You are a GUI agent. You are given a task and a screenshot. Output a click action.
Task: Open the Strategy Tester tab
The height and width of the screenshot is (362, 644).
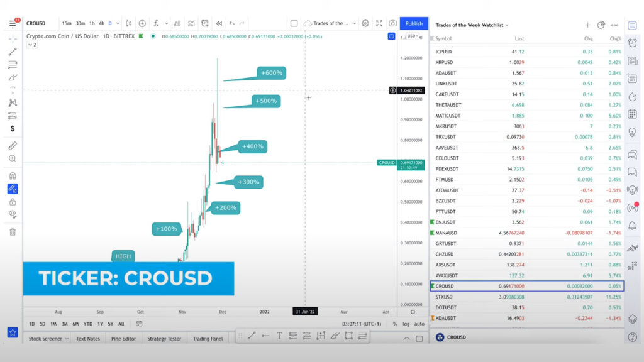[164, 339]
